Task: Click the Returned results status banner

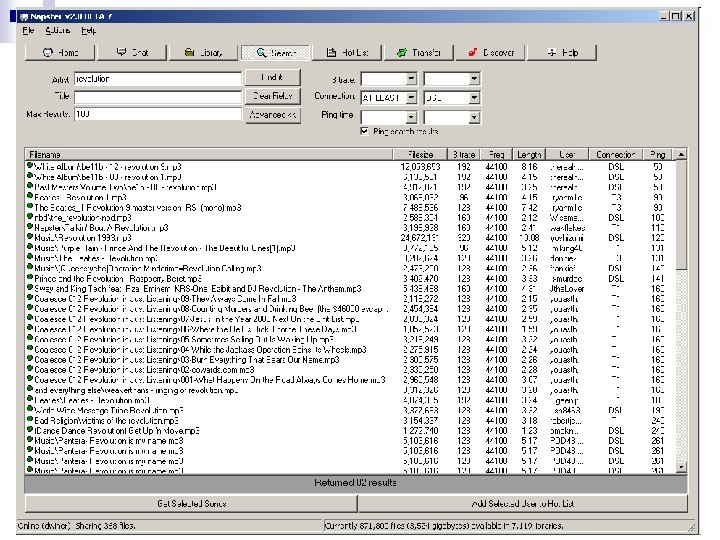Action: pyautogui.click(x=356, y=483)
